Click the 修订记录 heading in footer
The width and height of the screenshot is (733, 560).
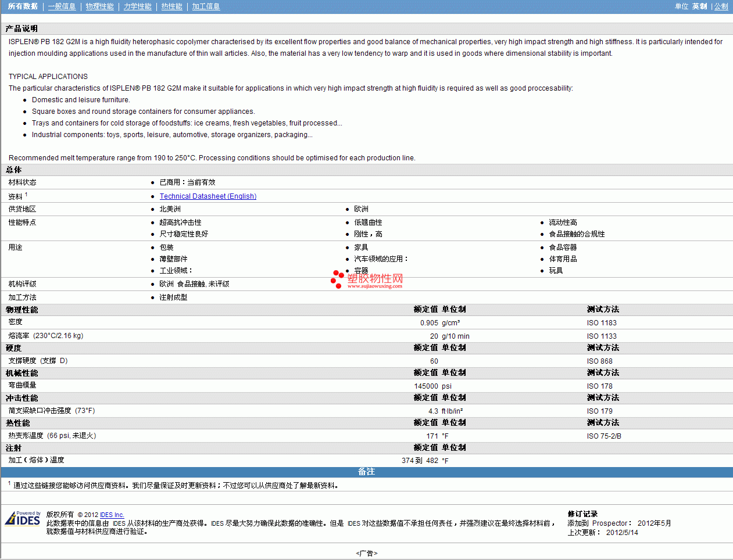pyautogui.click(x=582, y=514)
